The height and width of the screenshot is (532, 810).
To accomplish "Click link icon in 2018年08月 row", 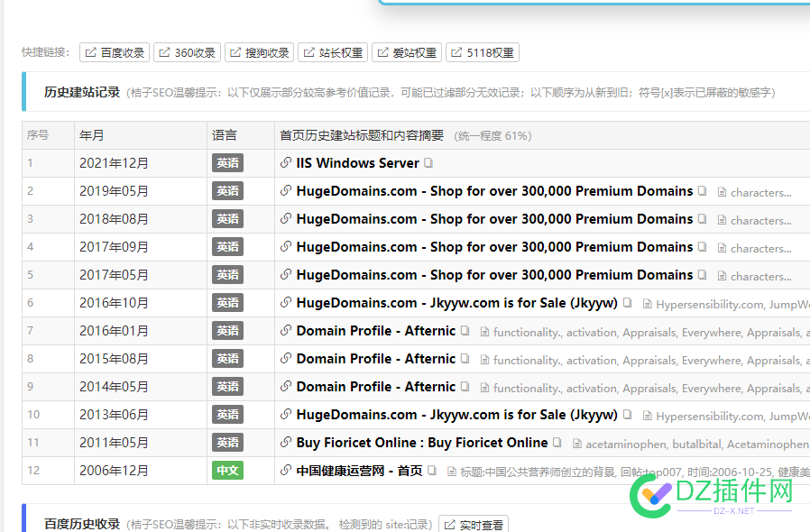I will point(286,218).
